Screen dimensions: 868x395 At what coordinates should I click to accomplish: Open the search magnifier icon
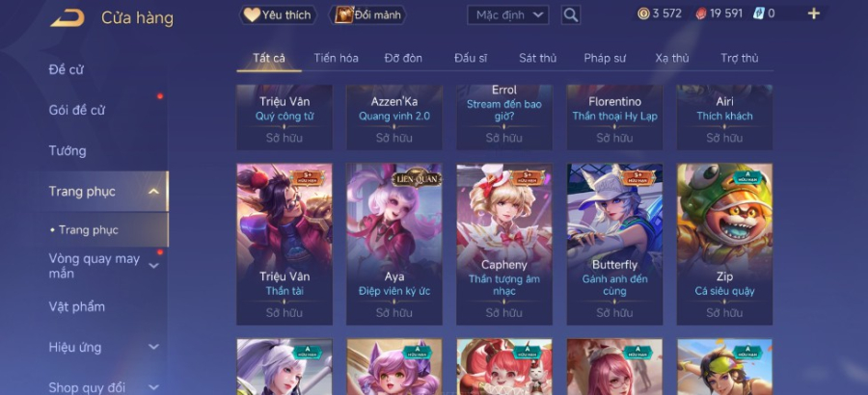[571, 15]
